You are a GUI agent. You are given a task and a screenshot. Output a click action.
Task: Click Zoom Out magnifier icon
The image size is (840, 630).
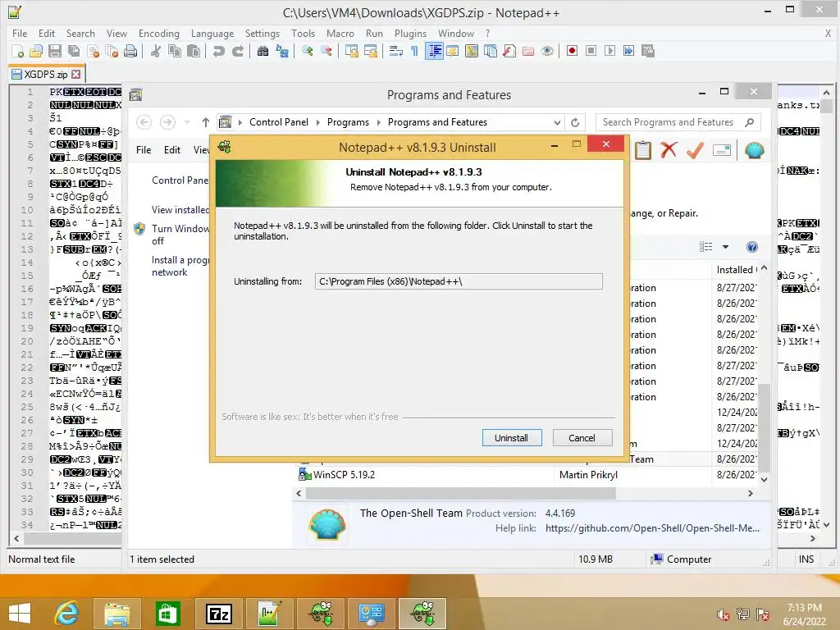click(x=326, y=51)
